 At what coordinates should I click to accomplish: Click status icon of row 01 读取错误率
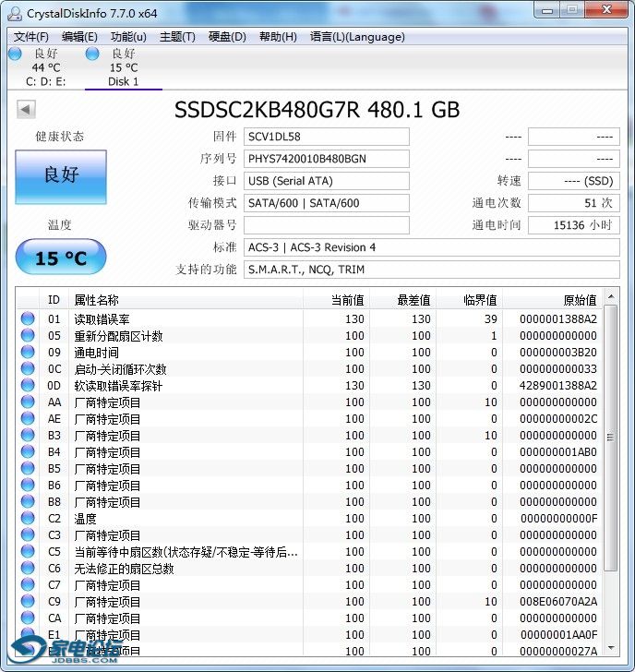[28, 318]
